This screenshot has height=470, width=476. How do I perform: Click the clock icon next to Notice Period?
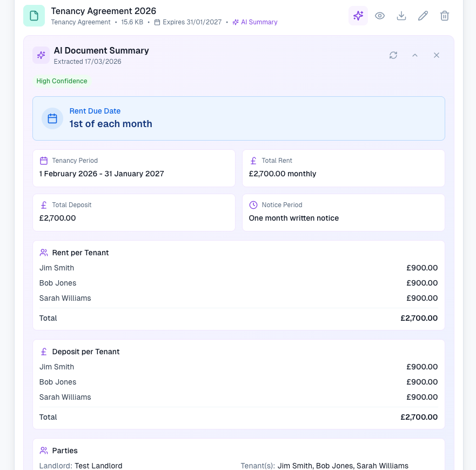pos(253,205)
